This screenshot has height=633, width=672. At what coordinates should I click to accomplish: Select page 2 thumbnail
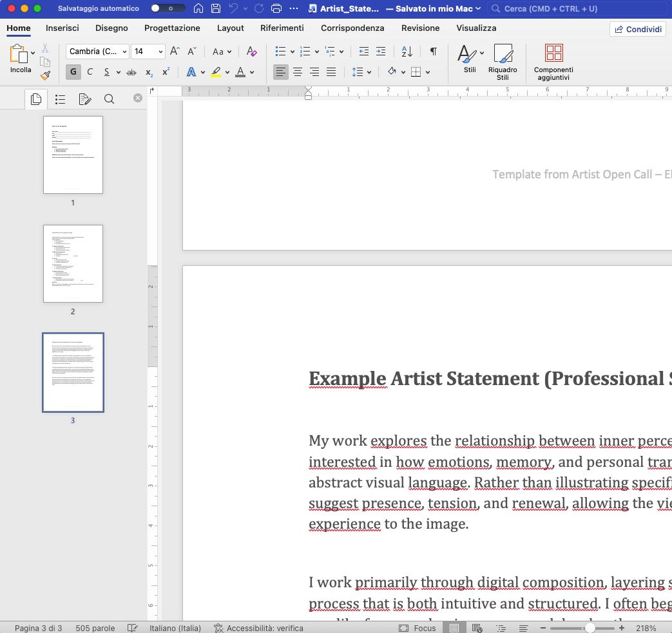click(73, 263)
